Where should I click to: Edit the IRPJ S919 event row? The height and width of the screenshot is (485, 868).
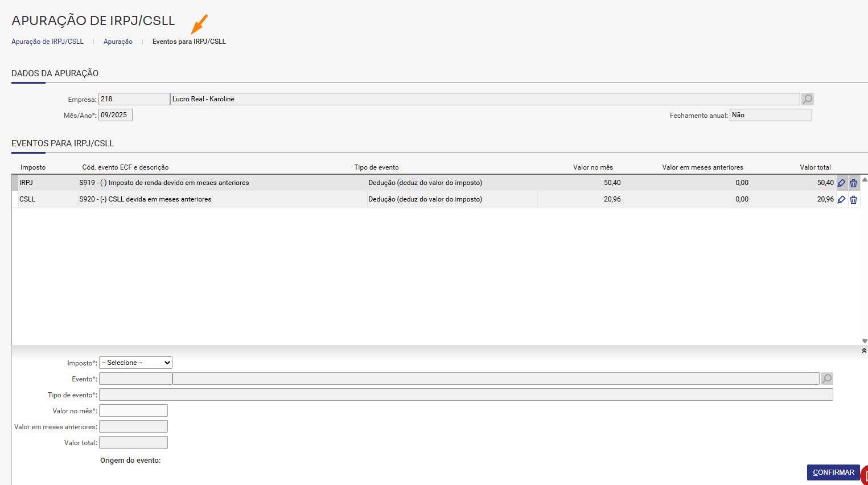click(841, 183)
